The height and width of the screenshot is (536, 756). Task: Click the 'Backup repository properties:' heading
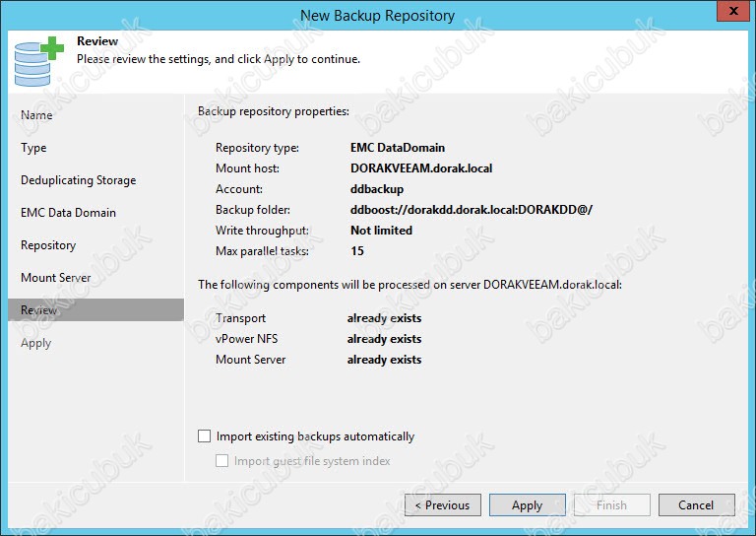pos(274,111)
